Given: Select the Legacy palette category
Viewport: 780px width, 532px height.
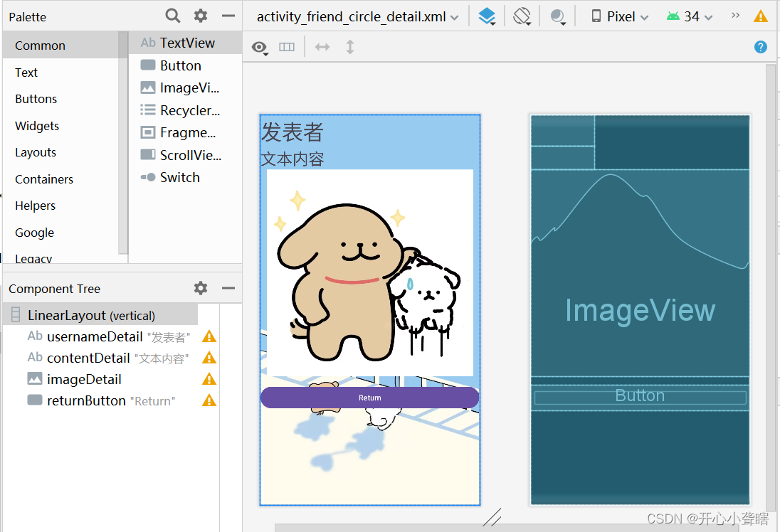Looking at the screenshot, I should (60, 257).
